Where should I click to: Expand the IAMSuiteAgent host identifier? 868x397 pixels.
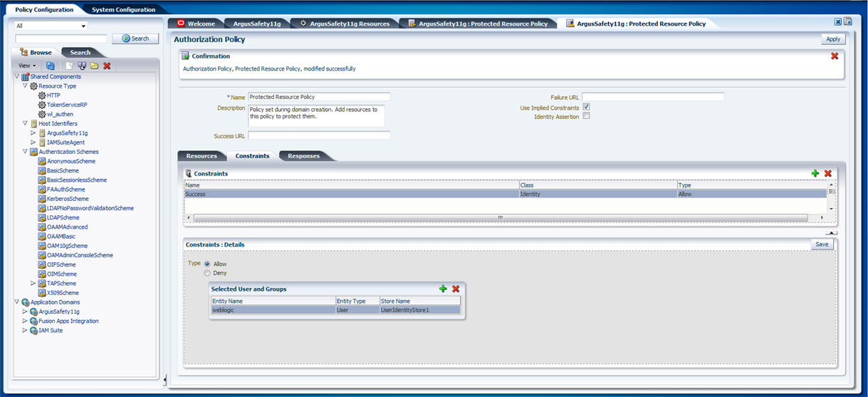point(33,143)
